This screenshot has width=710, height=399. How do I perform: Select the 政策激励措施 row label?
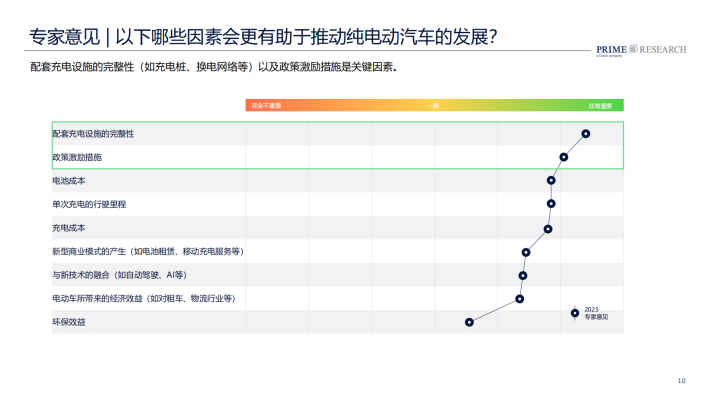tap(77, 157)
